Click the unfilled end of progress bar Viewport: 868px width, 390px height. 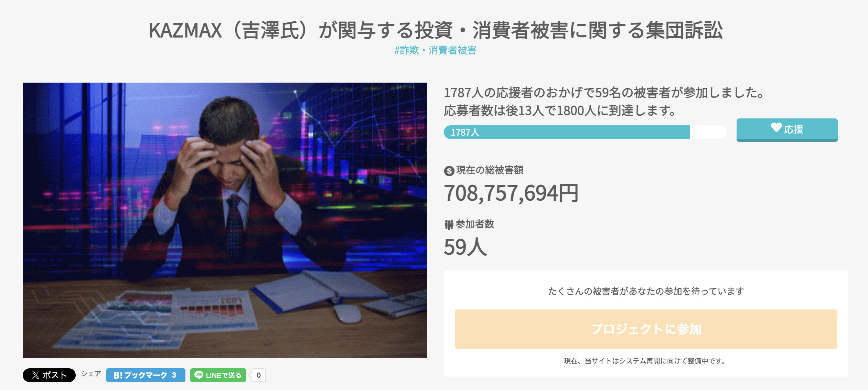pos(708,132)
